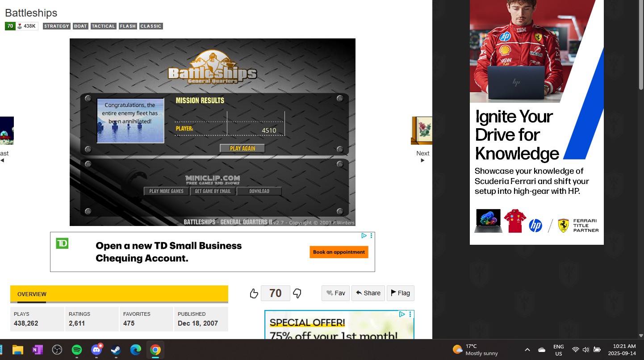
Task: Click the thumbs up rating icon
Action: [254, 293]
